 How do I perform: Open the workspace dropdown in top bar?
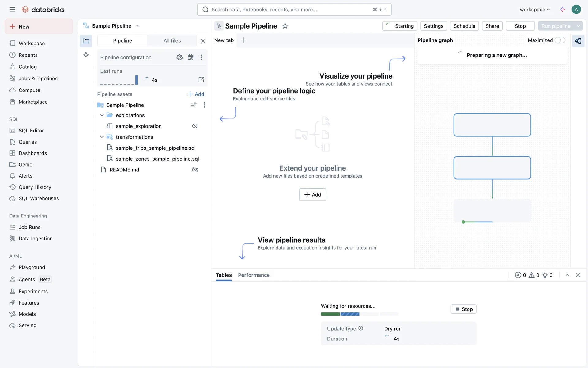[x=535, y=10]
